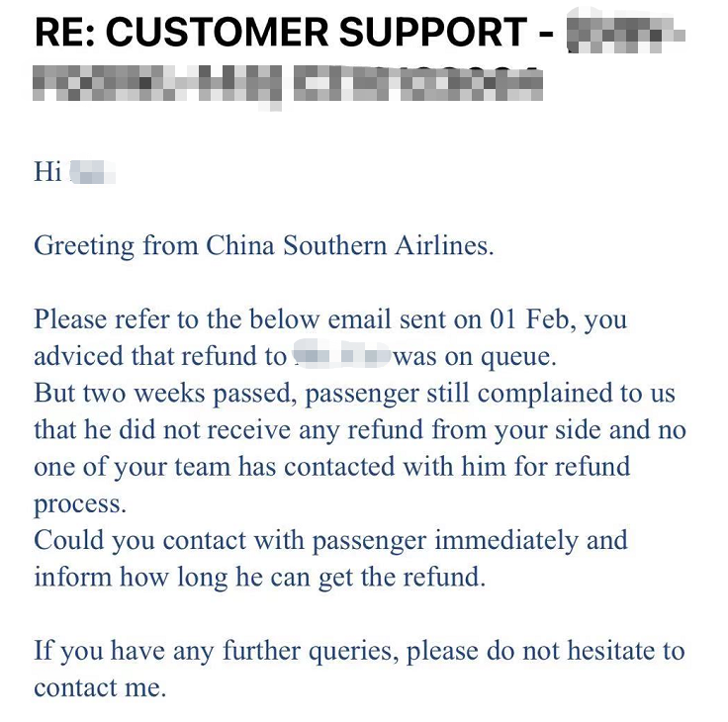The width and height of the screenshot is (728, 722).
Task: Click the blurred recipient name after 'Hi'
Action: [x=92, y=172]
